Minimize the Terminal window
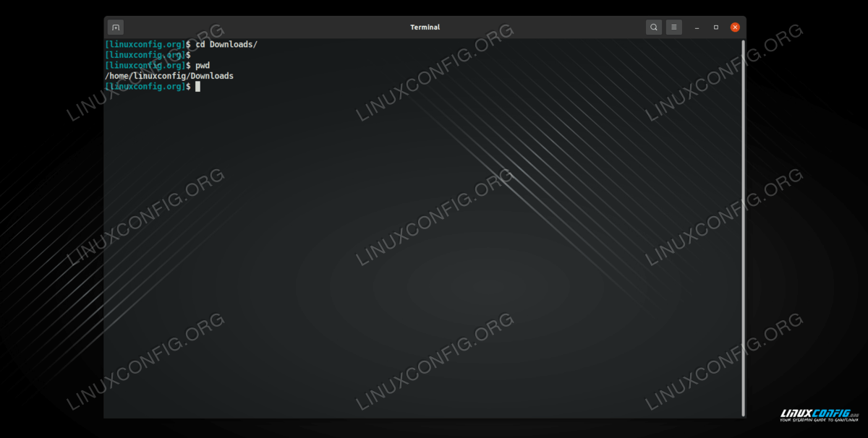This screenshot has height=438, width=868. coord(697,27)
